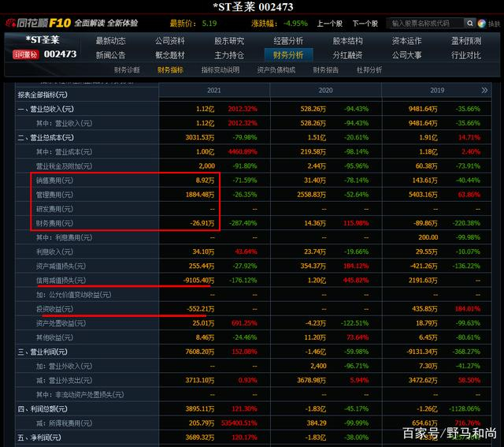Switch to 财务诊断 sub-tab
The height and width of the screenshot is (447, 504).
(127, 70)
